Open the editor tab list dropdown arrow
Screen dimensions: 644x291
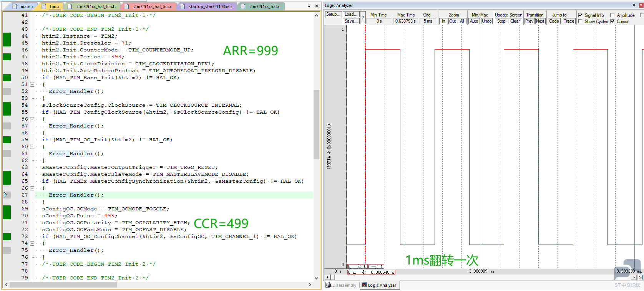tap(309, 6)
